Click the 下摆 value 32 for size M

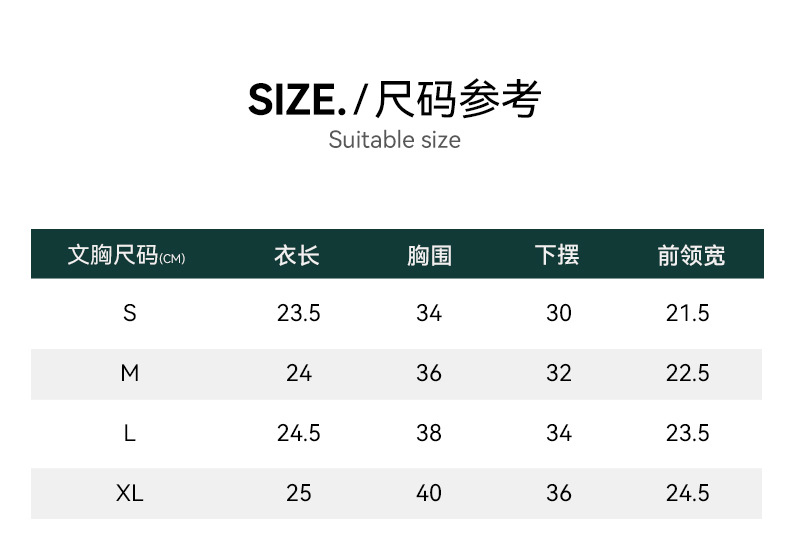(x=559, y=373)
